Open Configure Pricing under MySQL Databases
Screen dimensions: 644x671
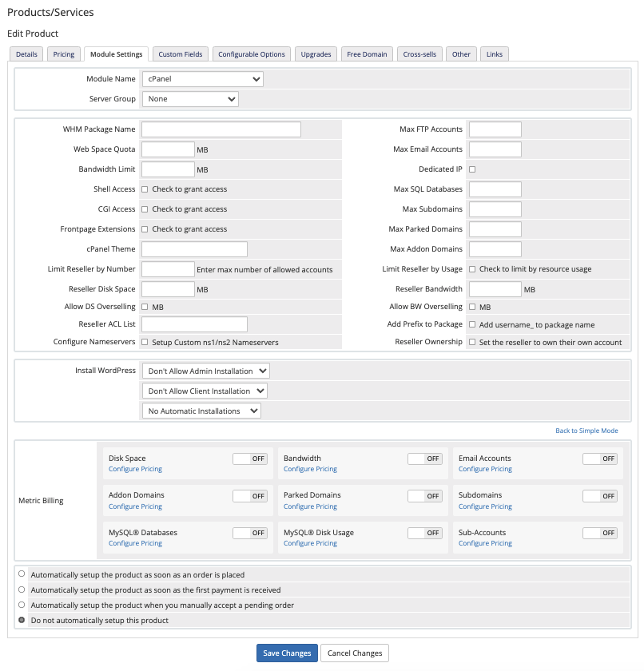point(135,543)
